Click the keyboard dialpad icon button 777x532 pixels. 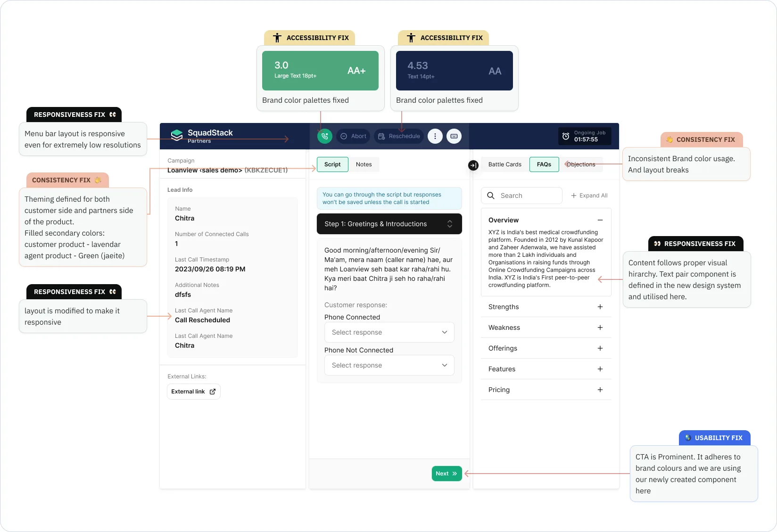(x=454, y=136)
